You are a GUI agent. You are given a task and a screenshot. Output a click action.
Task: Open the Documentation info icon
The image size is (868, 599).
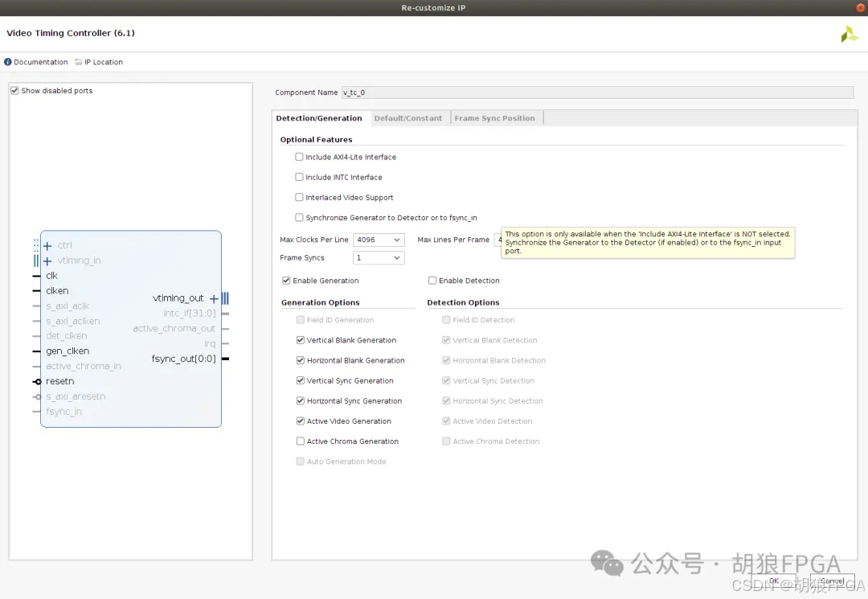pos(8,62)
